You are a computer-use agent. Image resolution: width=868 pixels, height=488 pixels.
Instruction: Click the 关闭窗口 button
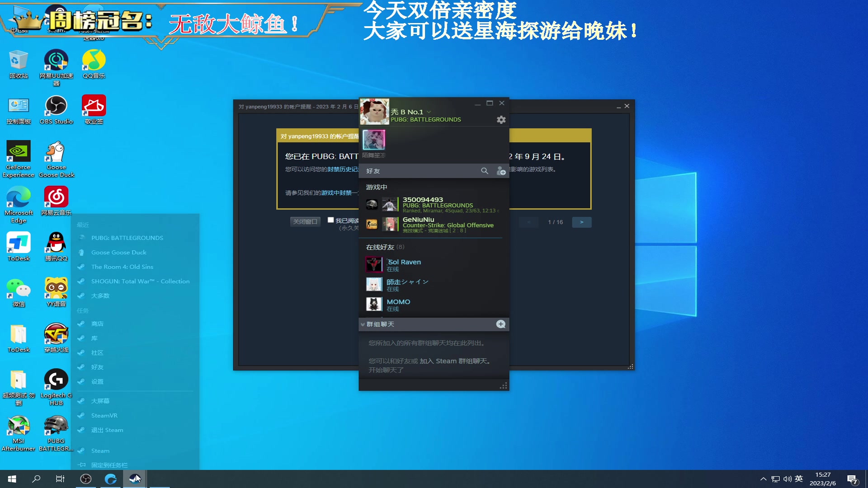click(305, 221)
